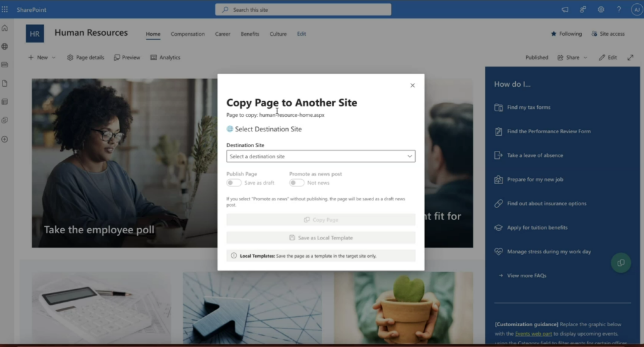Select the Benefits navigation tab

point(250,34)
